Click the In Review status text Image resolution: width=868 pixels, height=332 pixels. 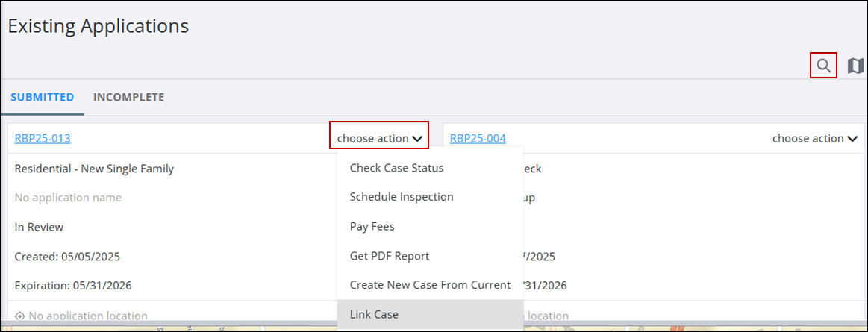click(x=39, y=227)
